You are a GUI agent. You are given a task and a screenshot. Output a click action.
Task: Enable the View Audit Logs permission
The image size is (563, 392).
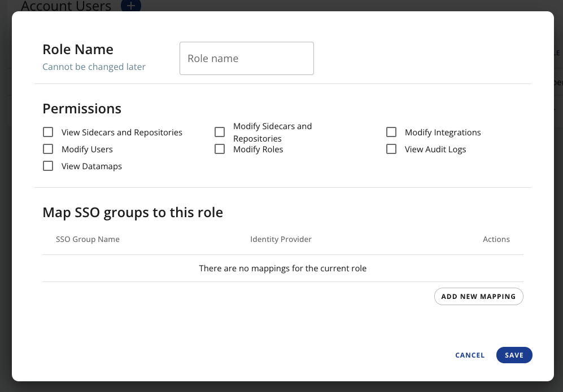pos(391,148)
